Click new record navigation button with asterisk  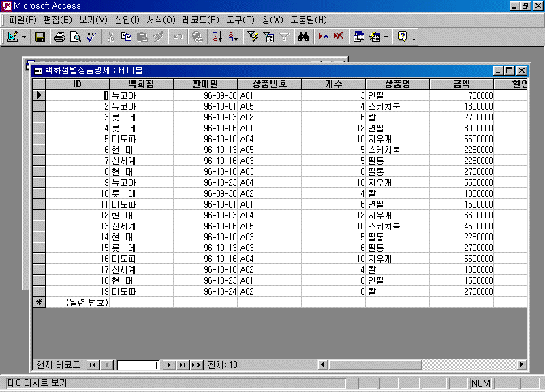click(x=196, y=365)
